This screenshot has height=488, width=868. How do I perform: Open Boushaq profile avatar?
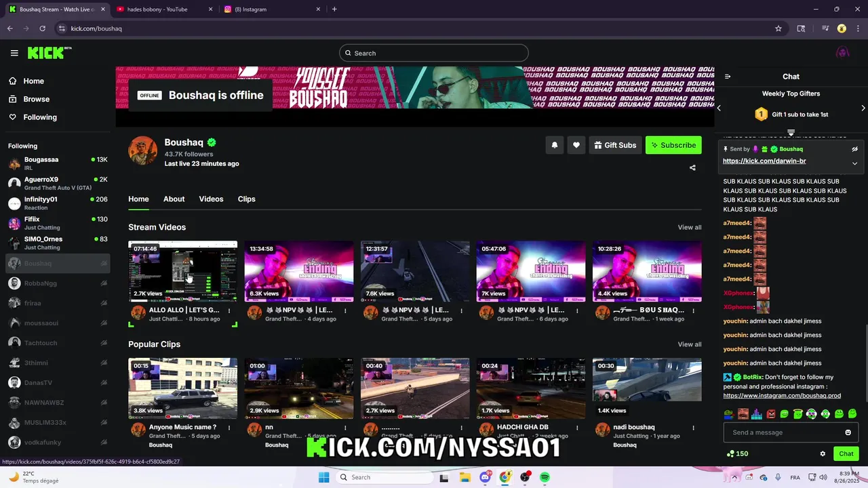click(x=143, y=150)
